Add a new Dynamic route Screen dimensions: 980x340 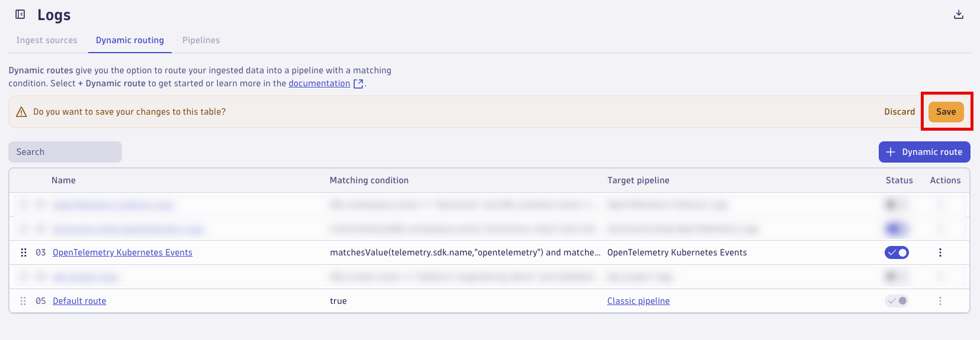pos(924,152)
